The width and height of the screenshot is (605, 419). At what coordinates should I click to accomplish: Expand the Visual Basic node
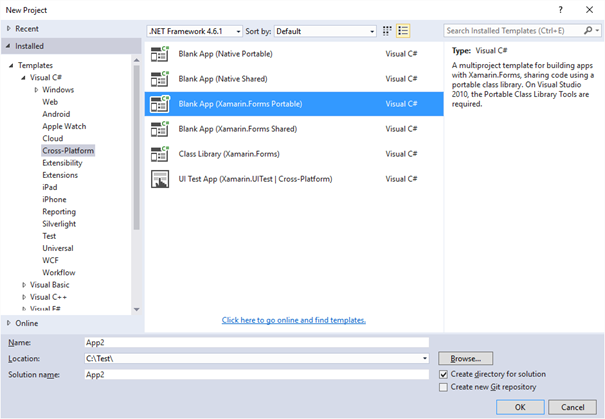coord(24,285)
